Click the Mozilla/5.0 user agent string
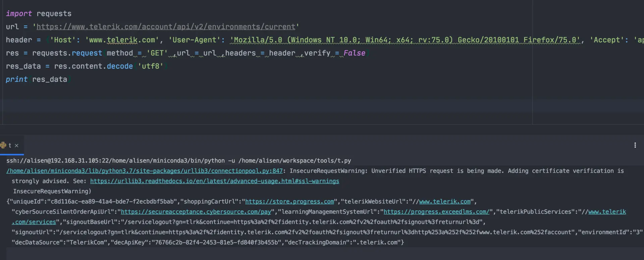This screenshot has width=644, height=260. [x=405, y=40]
